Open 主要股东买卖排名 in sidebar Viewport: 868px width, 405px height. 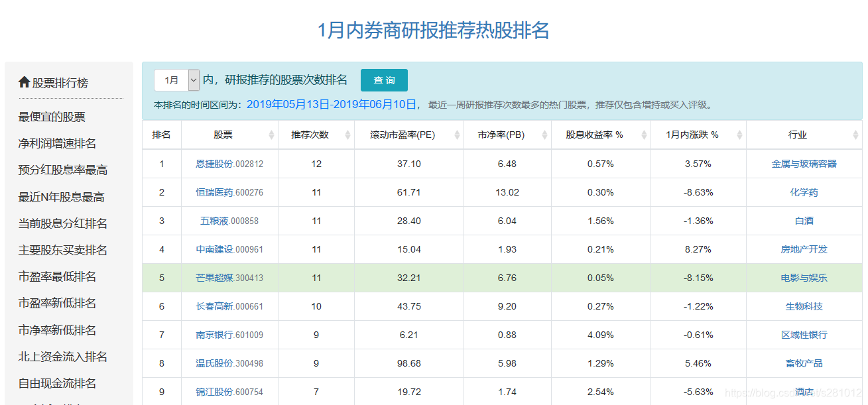[x=63, y=250]
